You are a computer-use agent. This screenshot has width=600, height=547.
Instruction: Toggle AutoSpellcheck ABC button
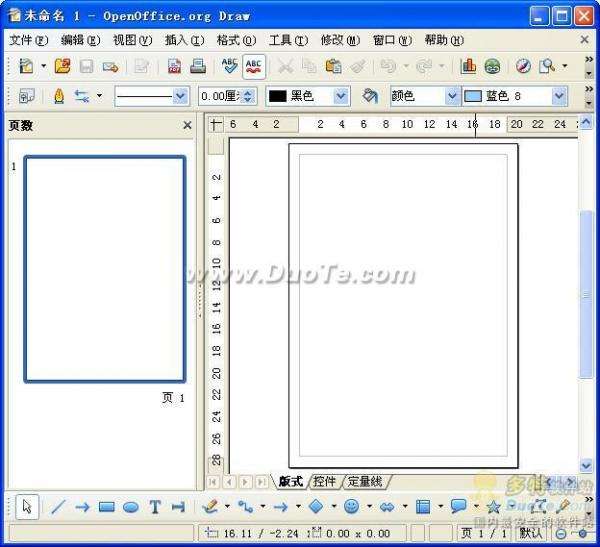254,66
